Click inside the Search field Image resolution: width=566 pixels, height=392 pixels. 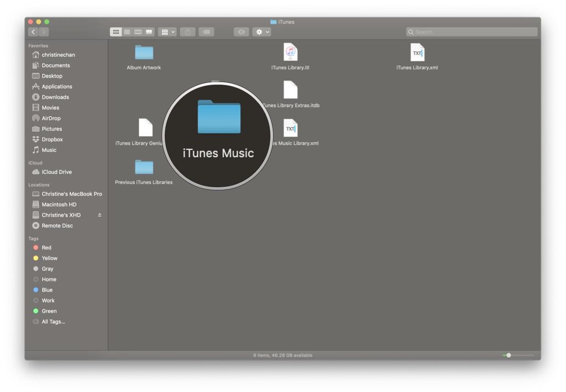point(470,31)
